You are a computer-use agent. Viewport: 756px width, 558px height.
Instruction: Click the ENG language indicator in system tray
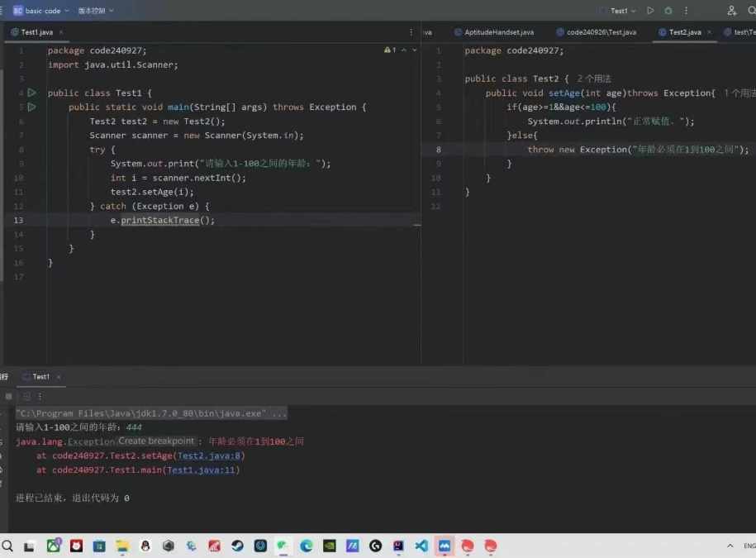pyautogui.click(x=749, y=546)
